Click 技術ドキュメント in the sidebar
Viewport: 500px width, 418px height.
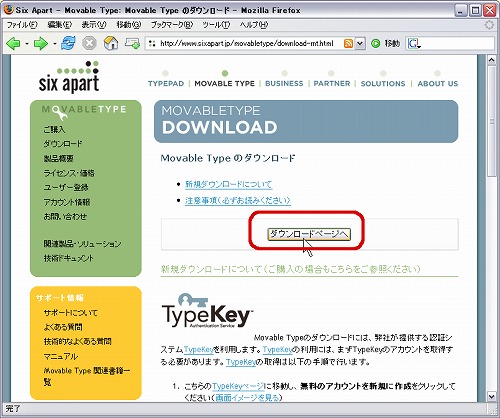[x=68, y=258]
